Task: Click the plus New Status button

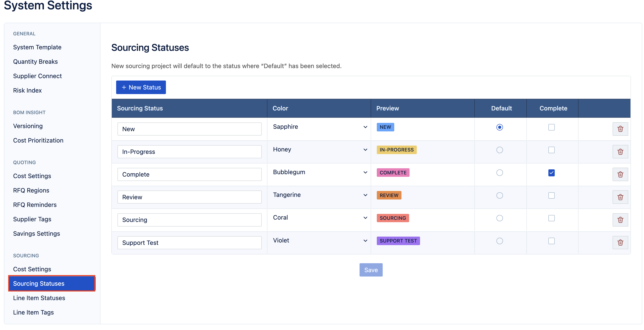Action: tap(141, 87)
